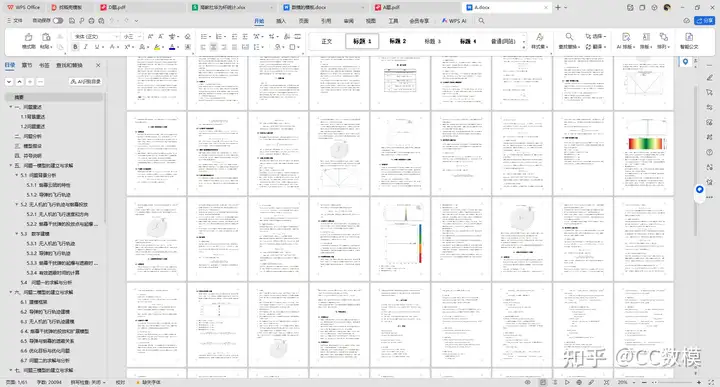Image resolution: width=720 pixels, height=387 pixels.
Task: Click the Paste (粘贴) clipboard icon
Action: pos(46,37)
